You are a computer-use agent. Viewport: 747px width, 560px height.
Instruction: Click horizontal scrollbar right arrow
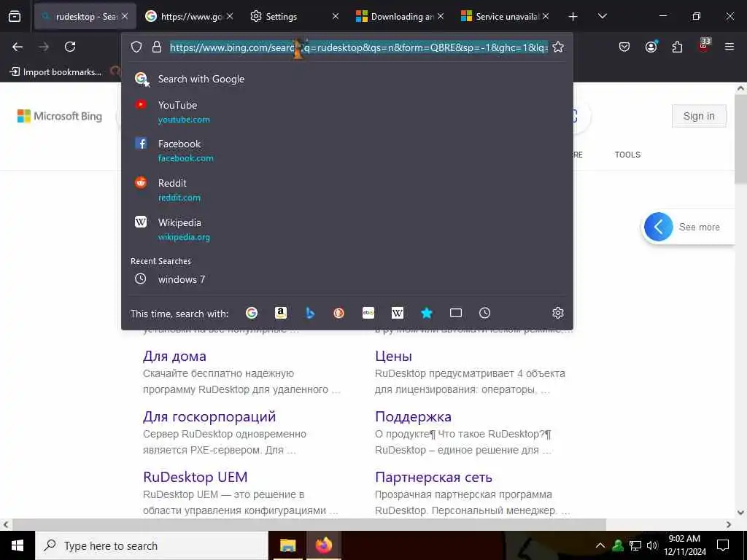point(729,525)
